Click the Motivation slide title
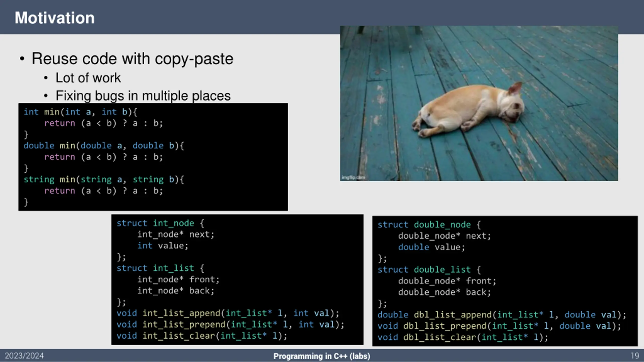Viewport: 644px width, 362px height. tap(55, 18)
